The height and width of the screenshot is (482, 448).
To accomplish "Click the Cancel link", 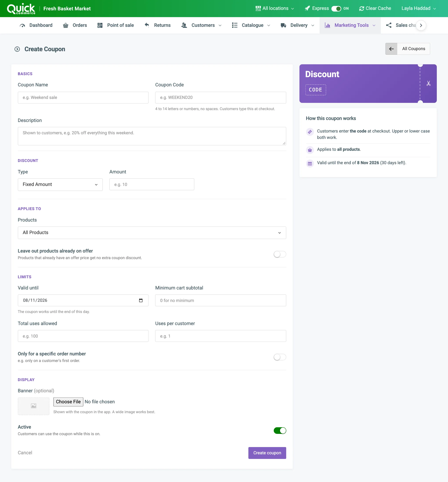I will 25,453.
